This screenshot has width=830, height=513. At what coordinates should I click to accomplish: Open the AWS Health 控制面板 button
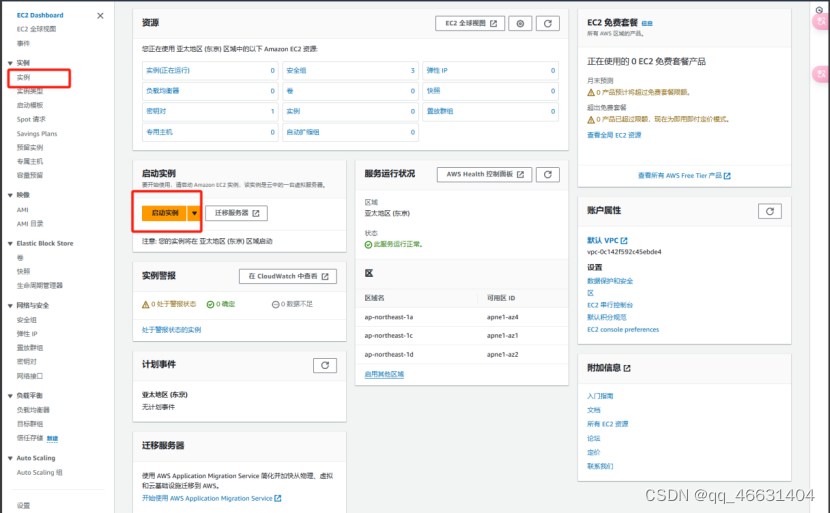484,174
